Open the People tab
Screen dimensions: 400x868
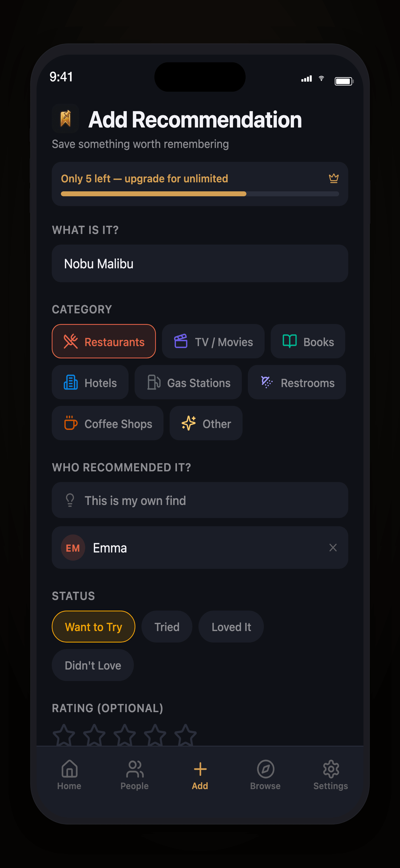(134, 775)
